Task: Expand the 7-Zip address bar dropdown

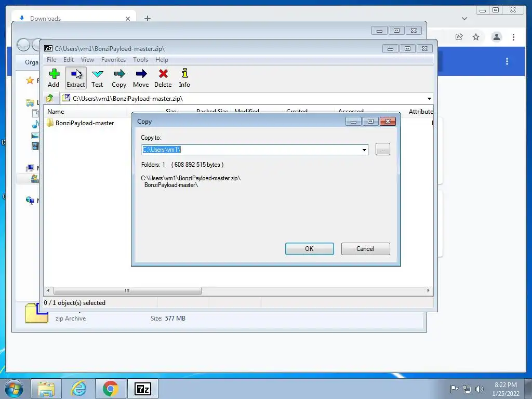Action: (429, 99)
